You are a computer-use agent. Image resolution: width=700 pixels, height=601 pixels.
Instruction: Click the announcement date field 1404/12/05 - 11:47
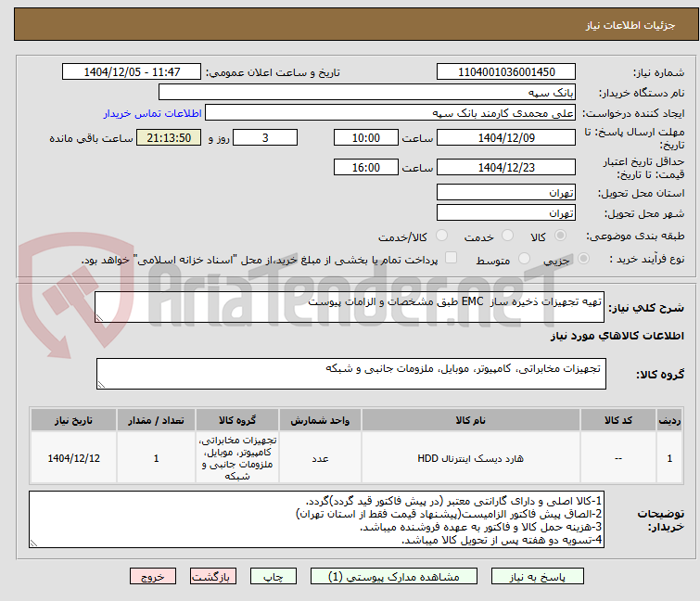pos(132,72)
